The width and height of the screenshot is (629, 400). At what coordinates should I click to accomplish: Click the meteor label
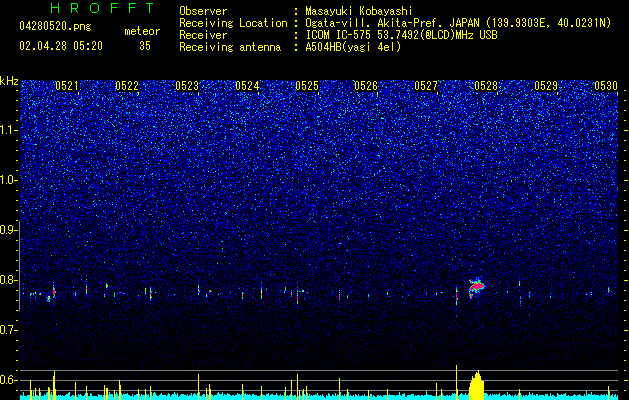click(x=142, y=31)
